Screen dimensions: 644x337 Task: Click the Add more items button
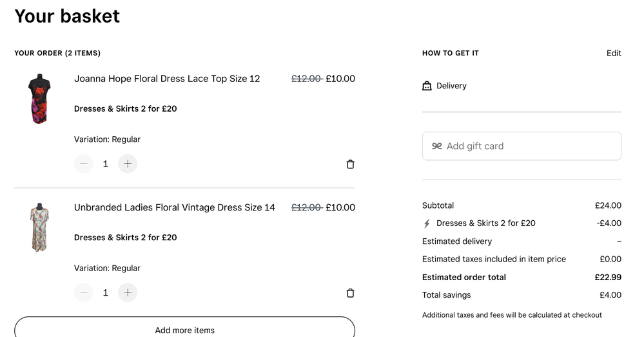coord(184,328)
